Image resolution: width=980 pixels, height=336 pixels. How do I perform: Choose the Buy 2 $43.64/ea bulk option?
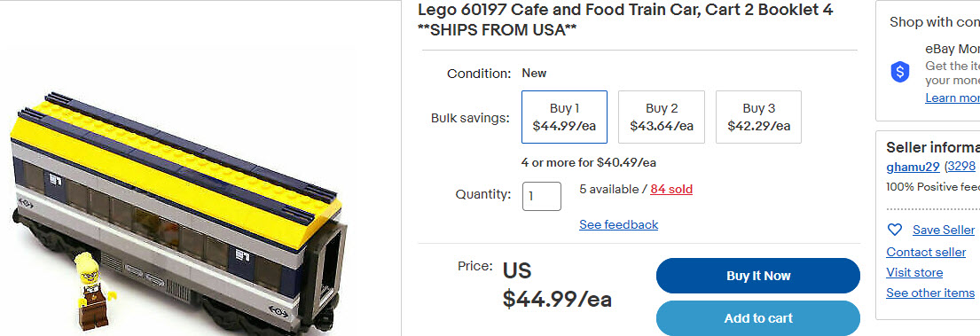point(662,117)
